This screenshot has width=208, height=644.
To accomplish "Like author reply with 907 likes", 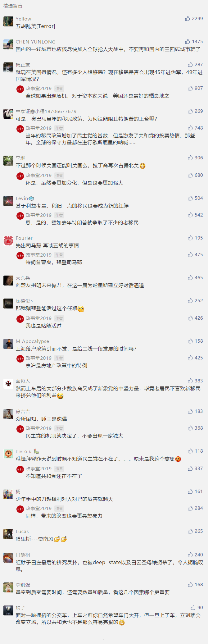I will tap(190, 88).
